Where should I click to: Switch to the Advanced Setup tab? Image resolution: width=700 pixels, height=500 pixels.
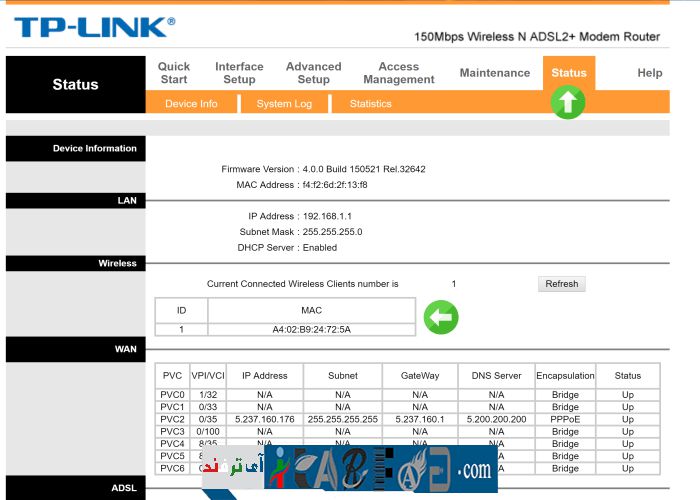tap(313, 73)
